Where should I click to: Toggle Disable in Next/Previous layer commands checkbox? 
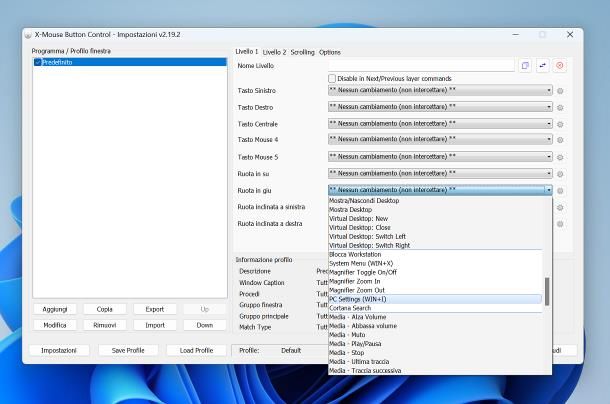tap(332, 79)
